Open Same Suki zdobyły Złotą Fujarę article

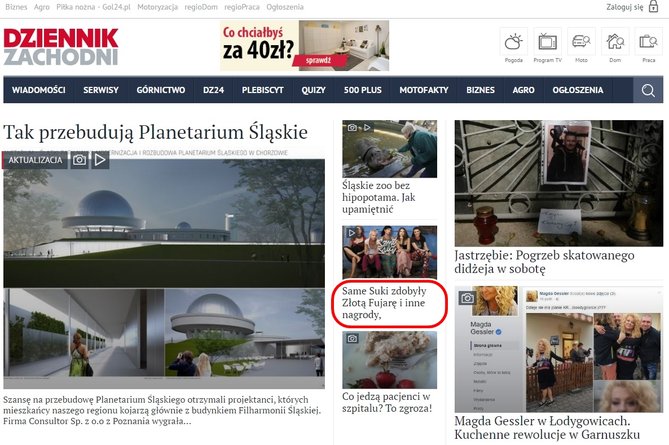tap(384, 303)
